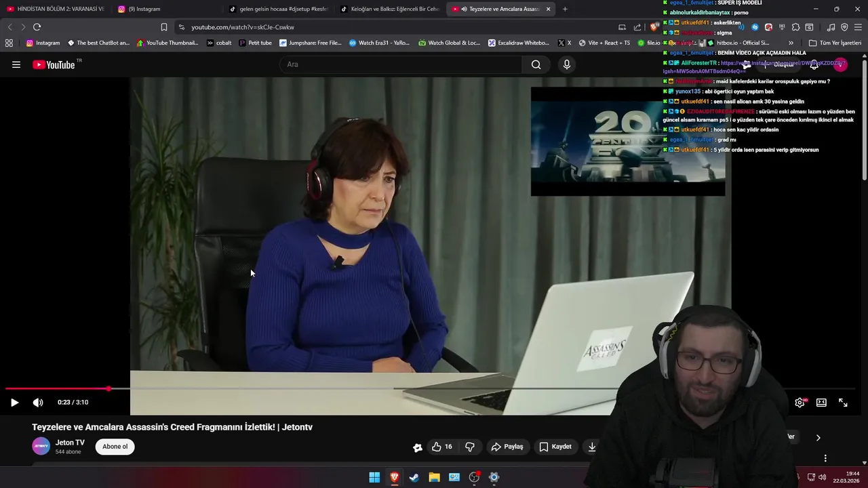The width and height of the screenshot is (868, 488).
Task: Click the youtube.com address bar URL
Action: (243, 27)
